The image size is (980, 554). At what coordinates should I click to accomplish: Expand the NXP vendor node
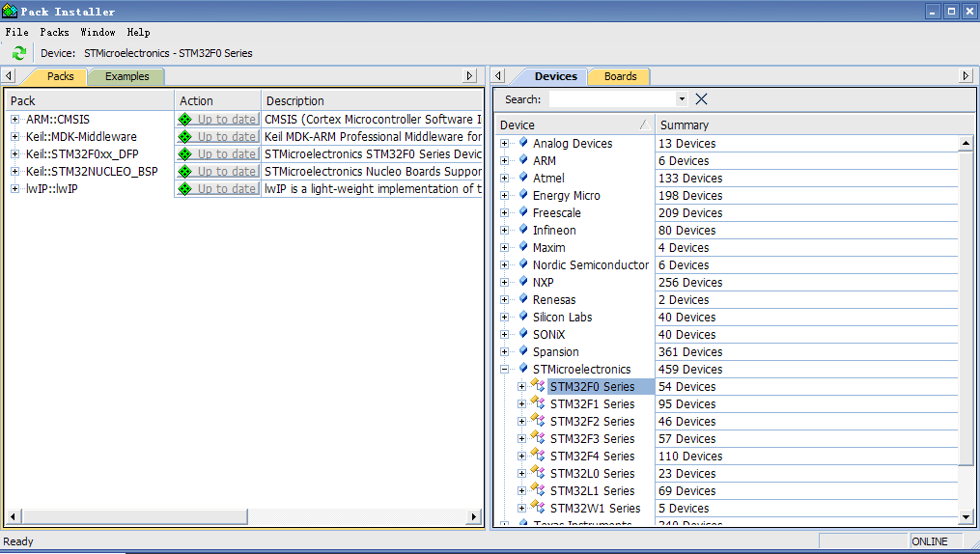(x=504, y=283)
